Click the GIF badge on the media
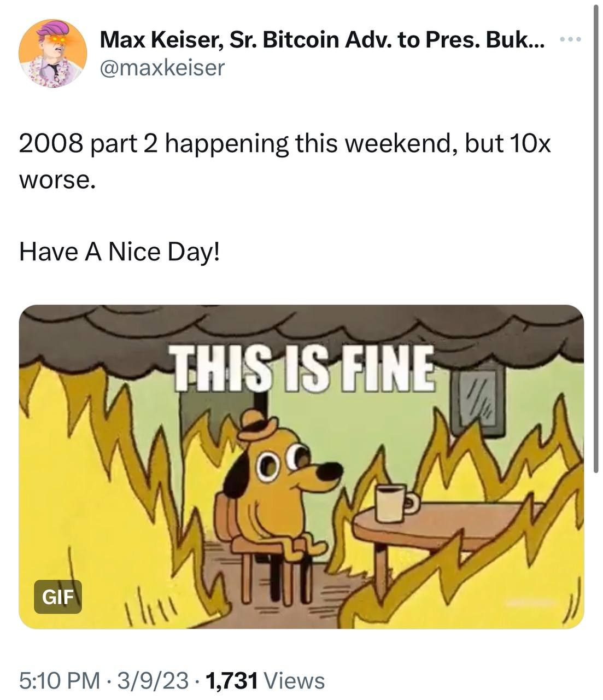The width and height of the screenshot is (603, 700). 58,596
